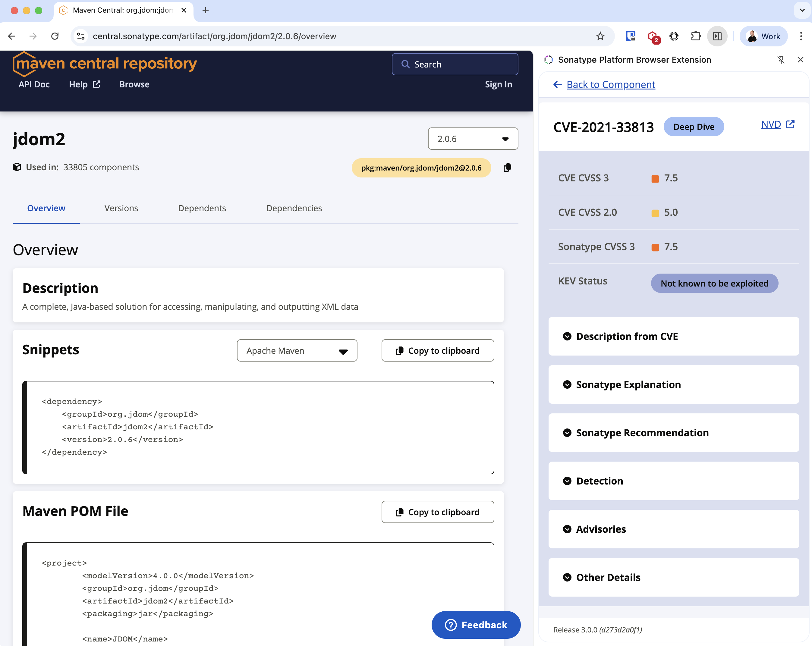The width and height of the screenshot is (812, 646).
Task: Expand the Detection section
Action: 674,481
